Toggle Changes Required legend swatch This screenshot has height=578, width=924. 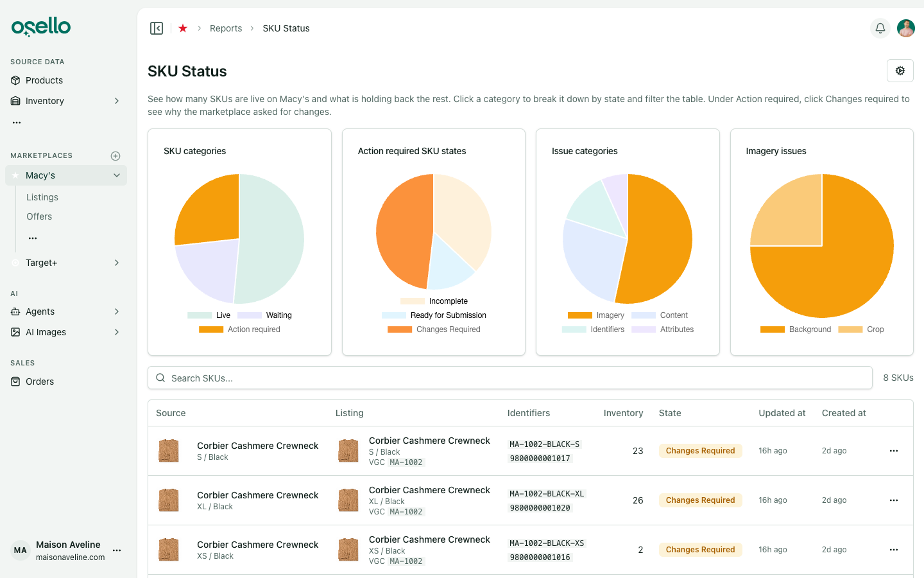[400, 329]
